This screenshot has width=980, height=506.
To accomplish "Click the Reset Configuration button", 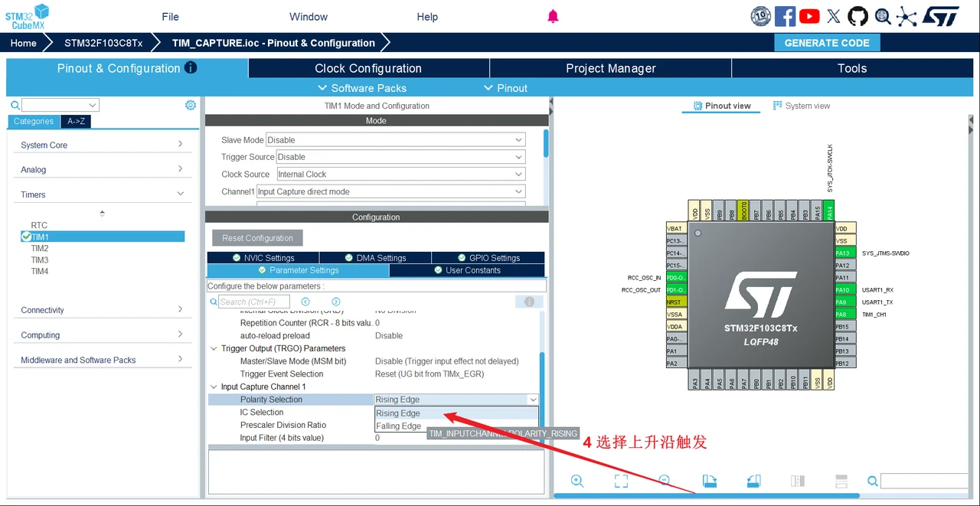I will pos(257,238).
